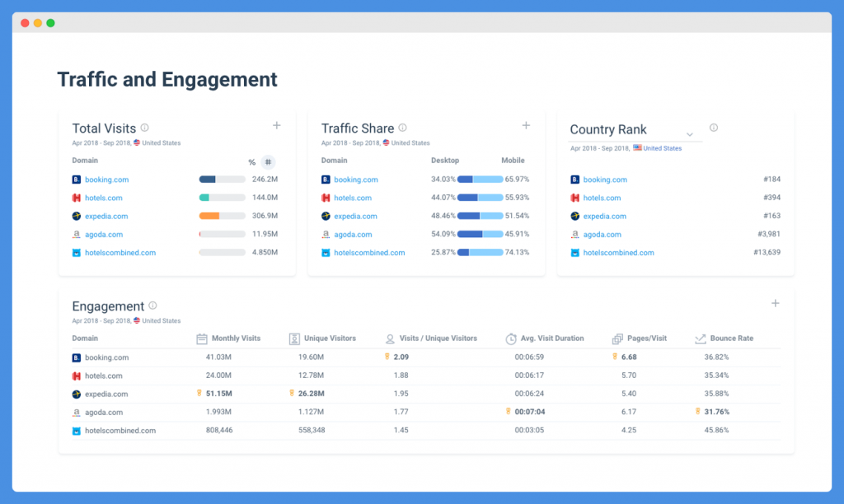Click the Mobile column header in Traffic Share

tap(513, 161)
